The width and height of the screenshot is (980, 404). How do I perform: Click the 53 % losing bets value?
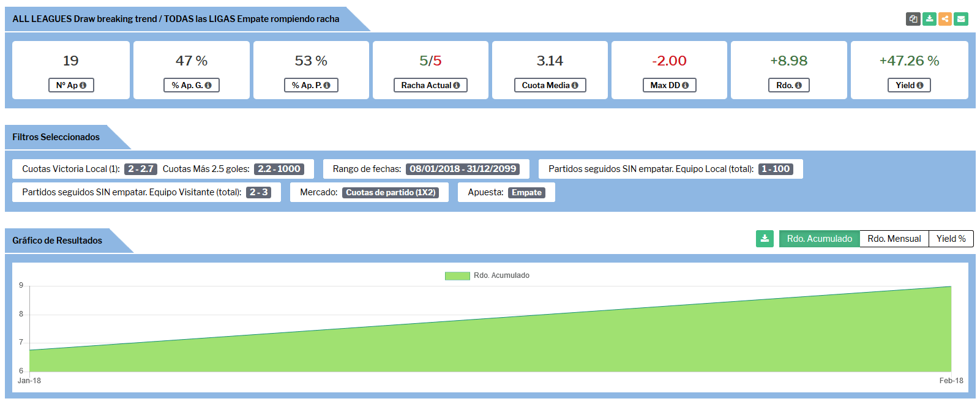[x=311, y=61]
